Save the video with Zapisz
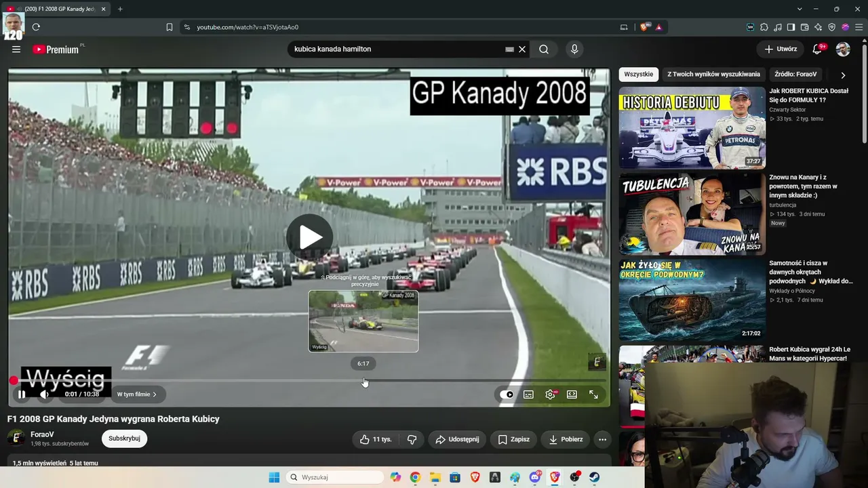Image resolution: width=868 pixels, height=488 pixels. pyautogui.click(x=513, y=439)
